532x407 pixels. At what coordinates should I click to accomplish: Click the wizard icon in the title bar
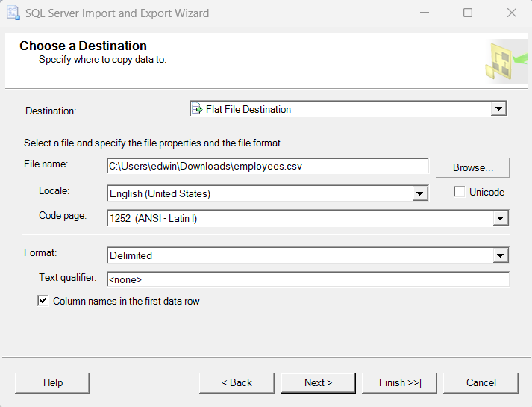13,13
